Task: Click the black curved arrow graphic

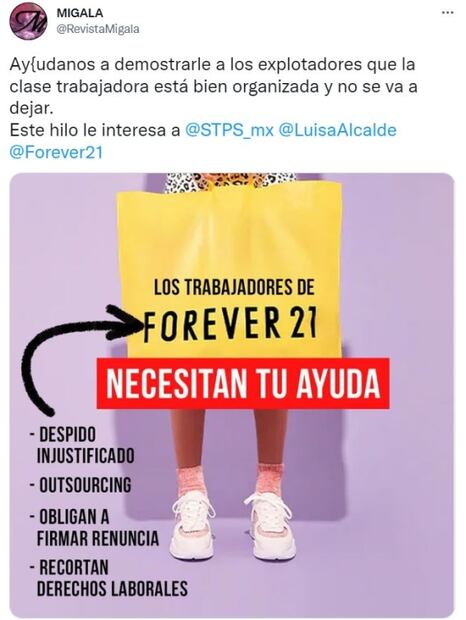Action: tap(75, 356)
